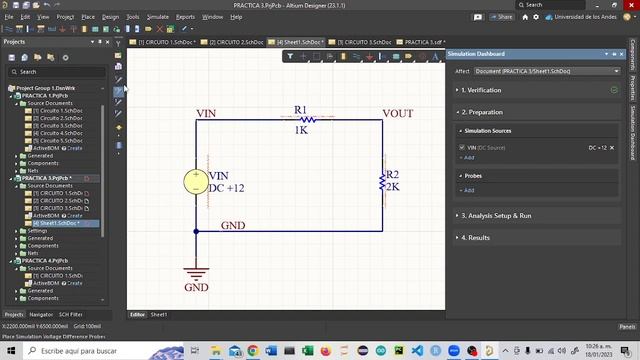Image resolution: width=640 pixels, height=360 pixels.
Task: Expand the Settings folder under PRACTICA 3
Action: tap(16, 231)
